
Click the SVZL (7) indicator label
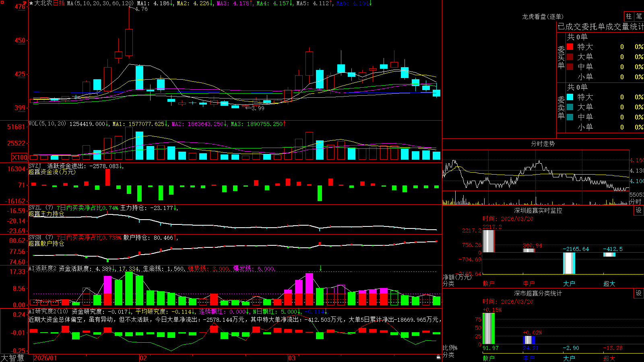[41, 208]
